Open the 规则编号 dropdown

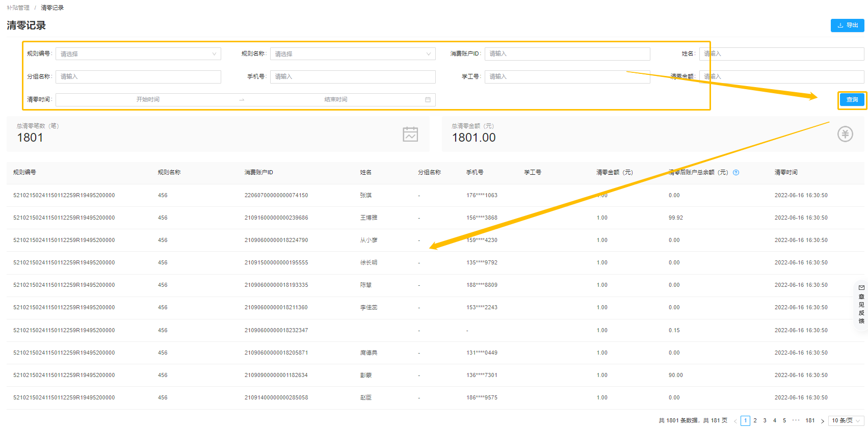pos(138,54)
